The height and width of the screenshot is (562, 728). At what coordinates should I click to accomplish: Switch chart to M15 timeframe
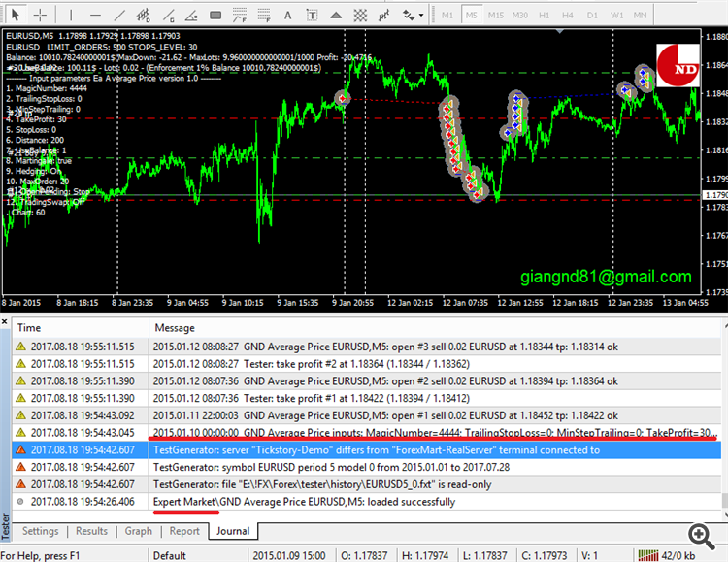(496, 16)
